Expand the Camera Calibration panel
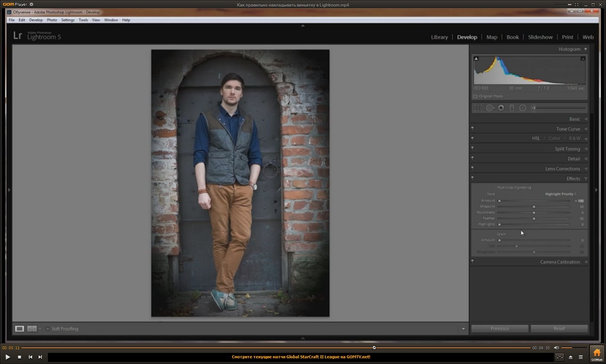606x364 pixels. point(585,262)
